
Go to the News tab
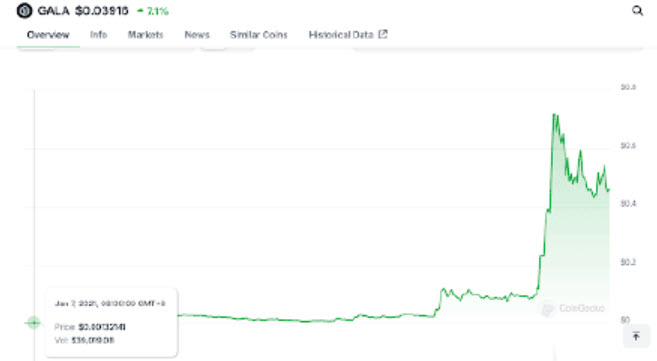click(x=197, y=35)
